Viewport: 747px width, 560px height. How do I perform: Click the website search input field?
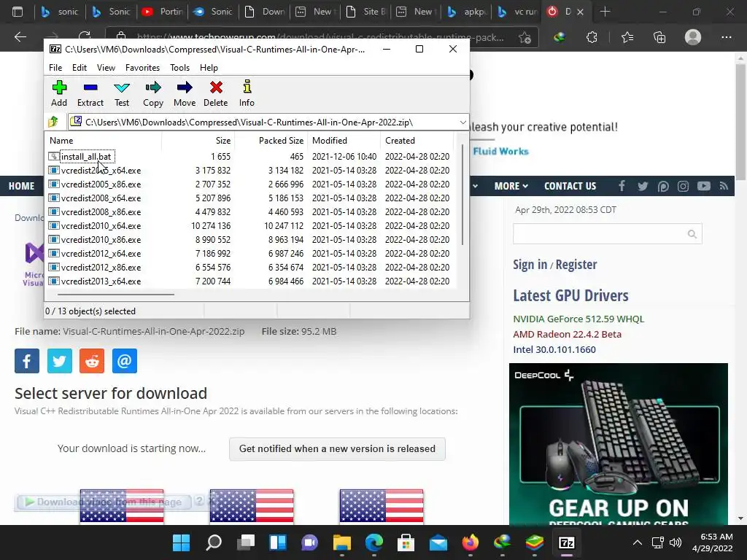point(599,234)
